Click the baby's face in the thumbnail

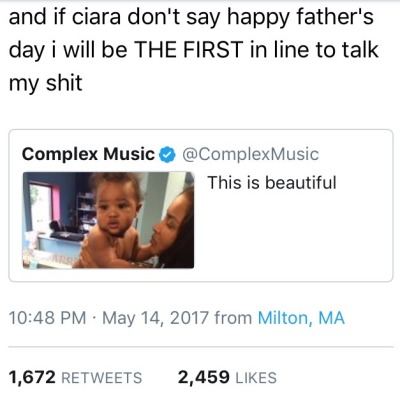click(x=115, y=213)
